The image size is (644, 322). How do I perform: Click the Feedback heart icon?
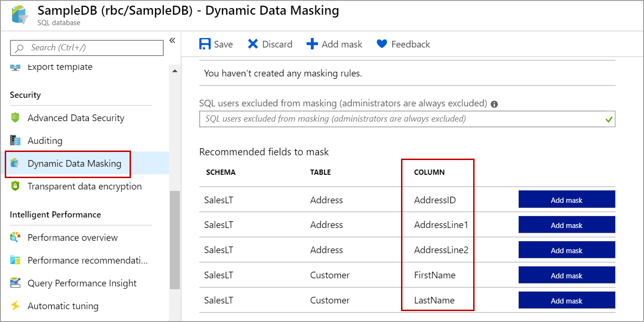click(382, 44)
